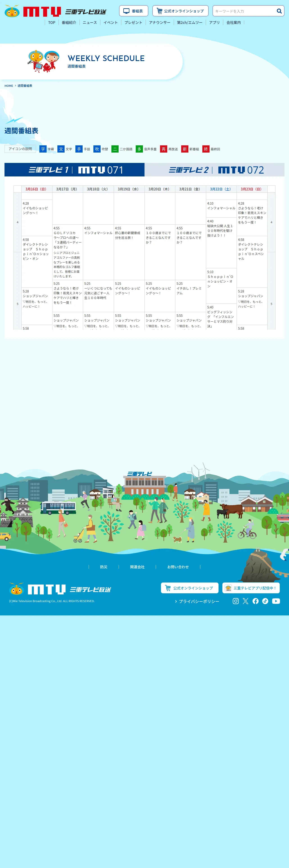Click the 二 bilingual legend icon

(115, 149)
